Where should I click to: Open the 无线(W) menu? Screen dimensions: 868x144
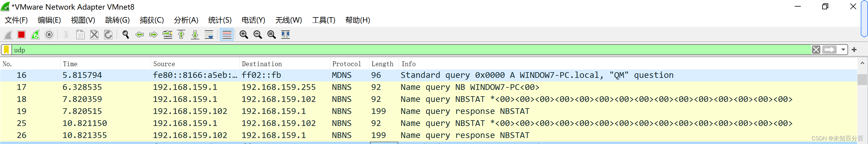289,20
